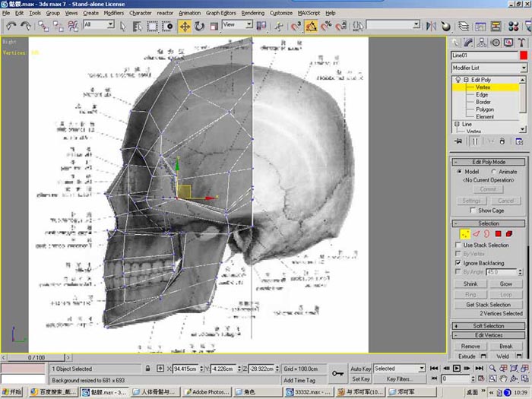Collapse the Line entry in the stack

coord(457,124)
